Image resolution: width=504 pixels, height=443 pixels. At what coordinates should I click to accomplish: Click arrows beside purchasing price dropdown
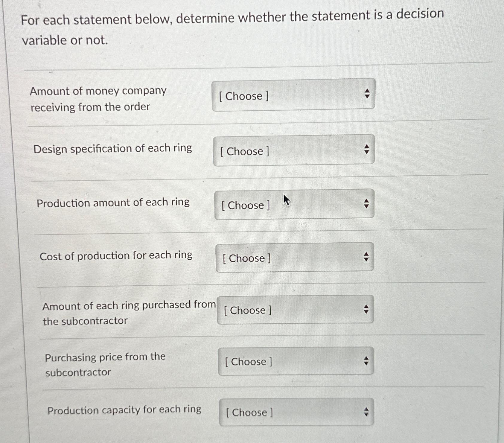pos(366,360)
